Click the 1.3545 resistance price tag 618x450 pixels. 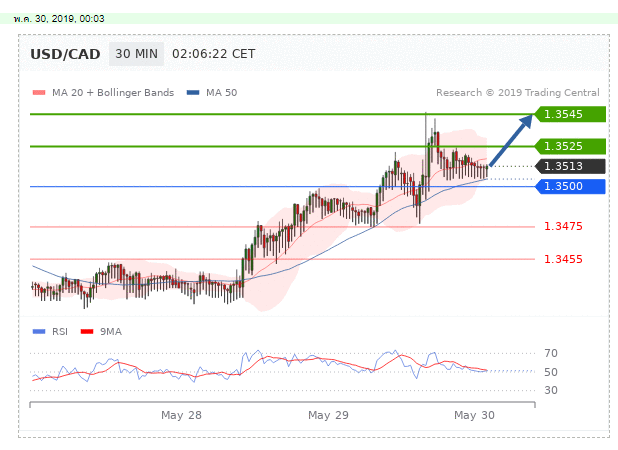point(570,114)
